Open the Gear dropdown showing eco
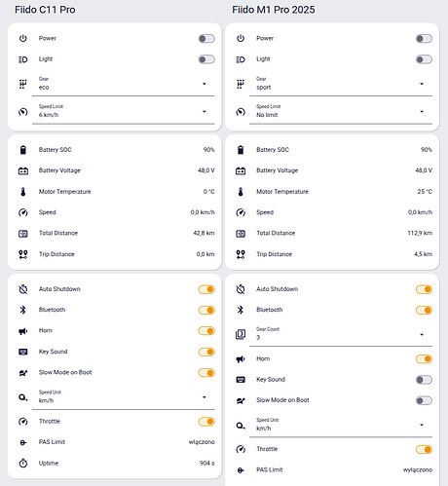 [x=124, y=84]
